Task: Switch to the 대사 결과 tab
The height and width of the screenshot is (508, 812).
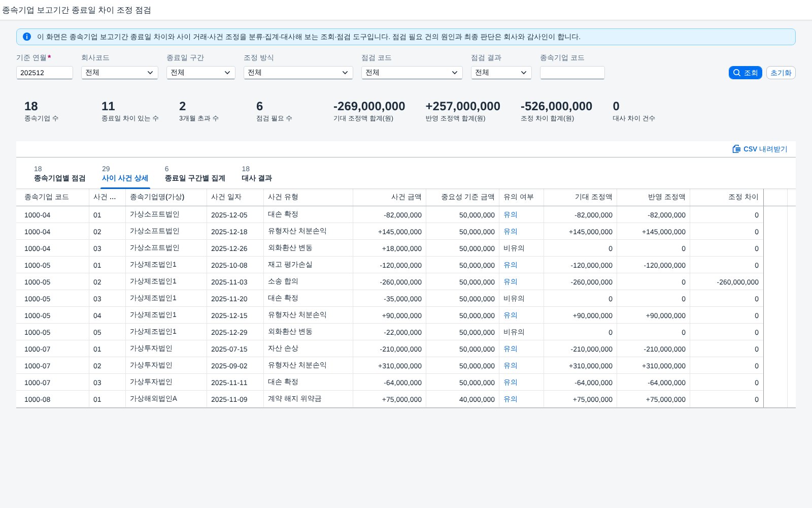Action: pos(257,174)
